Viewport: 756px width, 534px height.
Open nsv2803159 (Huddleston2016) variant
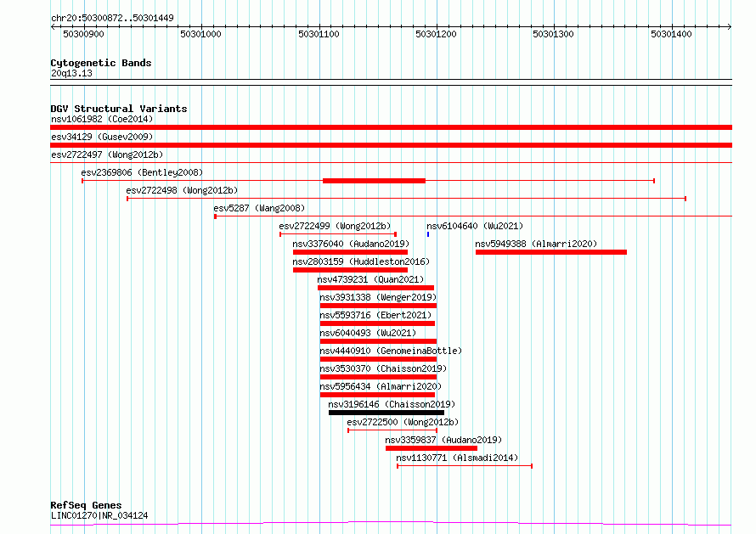tap(361, 261)
